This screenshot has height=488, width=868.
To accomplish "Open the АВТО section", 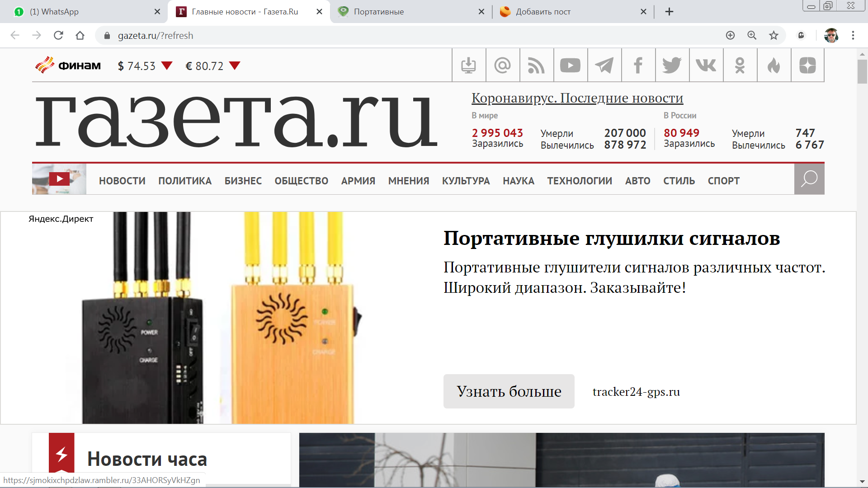I will [x=638, y=181].
